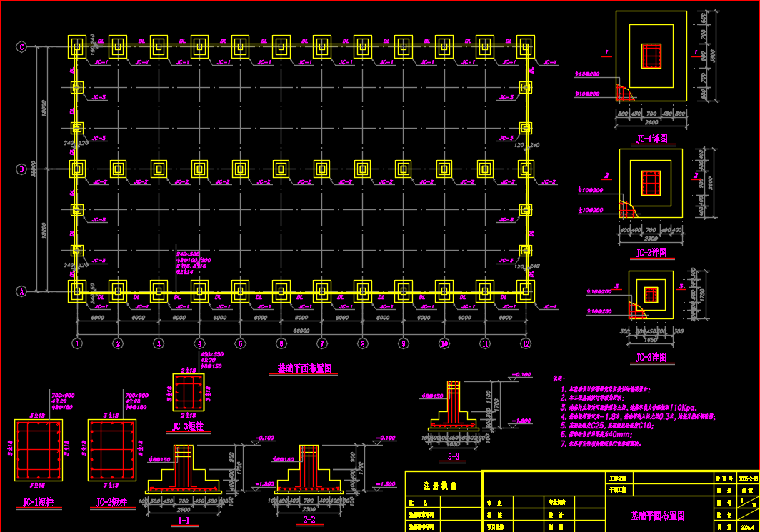The height and width of the screenshot is (532, 760).
Task: Click grid axis bubble 9 below plan
Action: [404, 343]
